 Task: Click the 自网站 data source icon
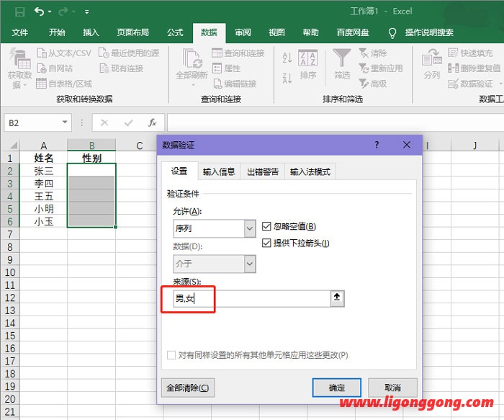point(42,68)
